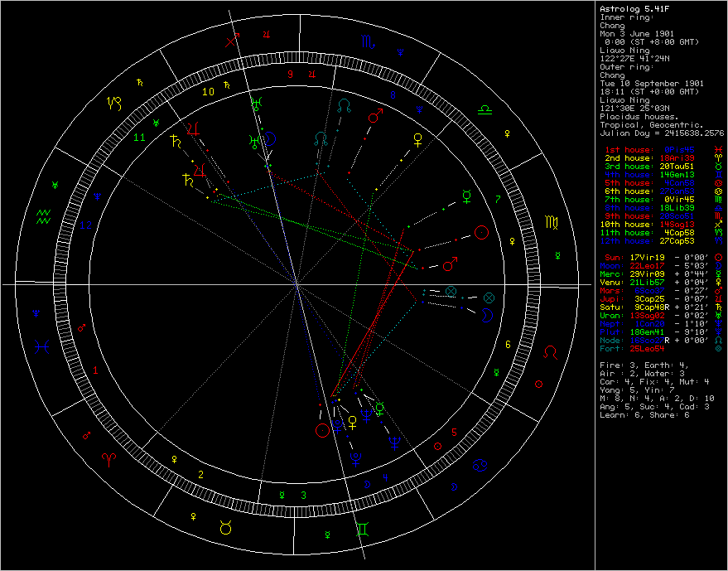Click the green Aquarius glyph on the outer ring
The width and height of the screenshot is (728, 571).
[44, 215]
